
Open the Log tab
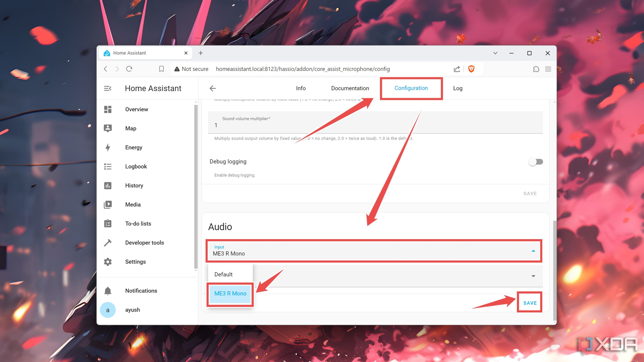[458, 88]
